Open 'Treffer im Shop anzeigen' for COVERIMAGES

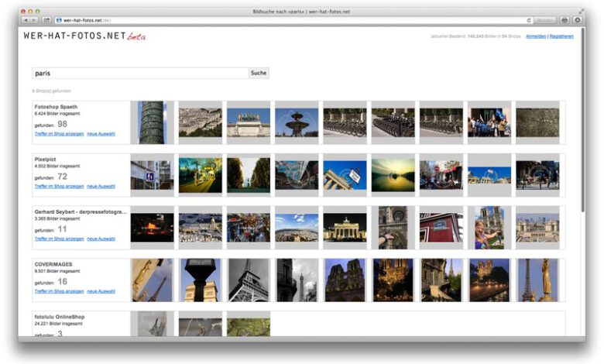coord(60,291)
